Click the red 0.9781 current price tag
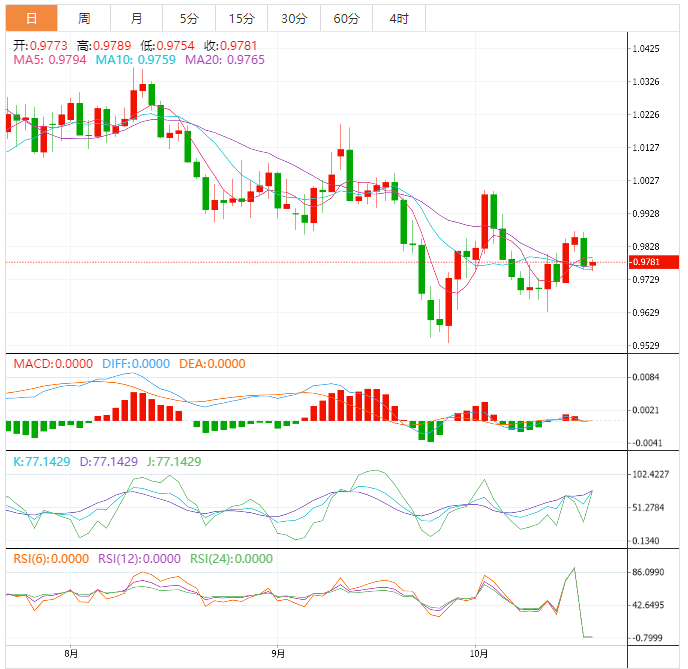 pos(653,262)
